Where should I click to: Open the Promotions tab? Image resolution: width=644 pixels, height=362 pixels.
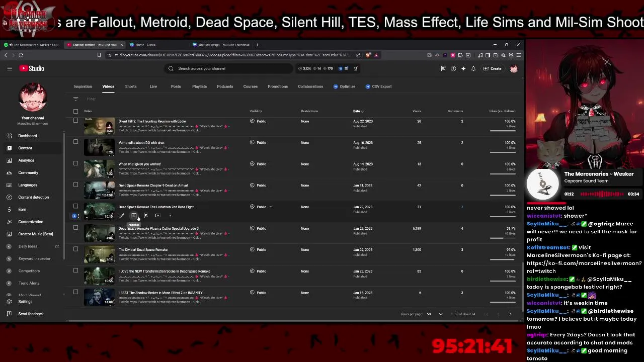(x=278, y=86)
